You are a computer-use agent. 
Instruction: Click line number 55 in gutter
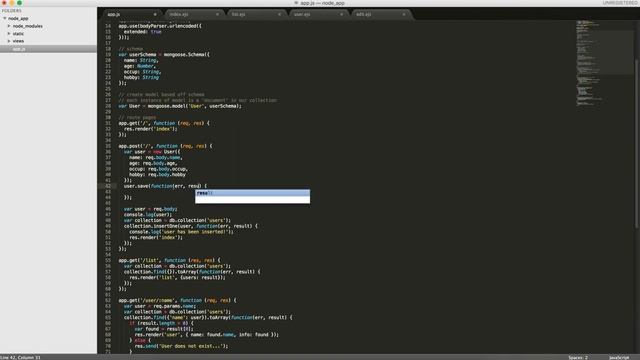(108, 260)
